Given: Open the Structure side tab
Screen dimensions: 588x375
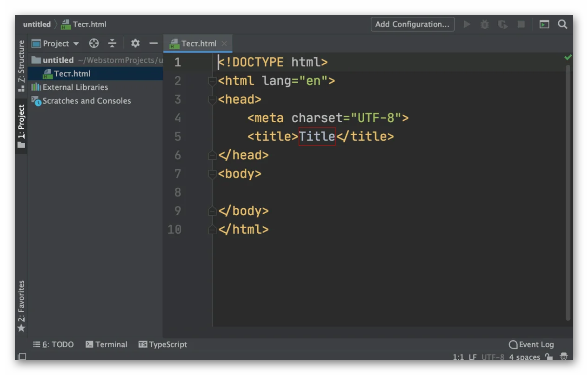Looking at the screenshot, I should [21, 66].
